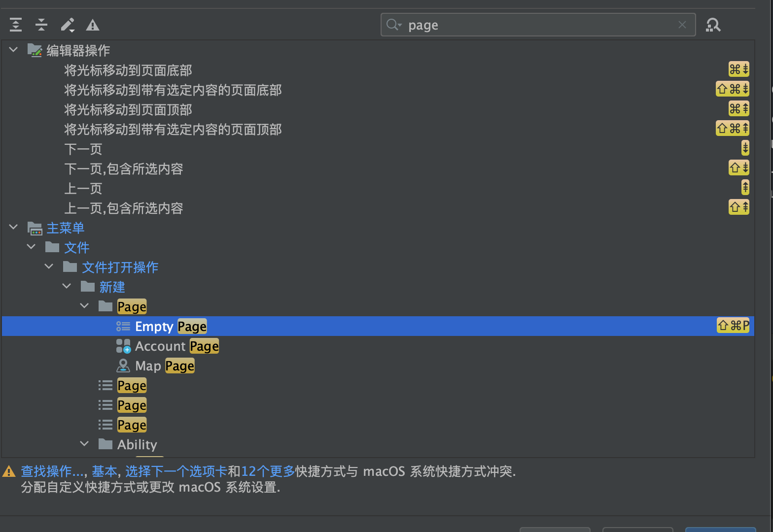Collapse the 文件打开操作 node

pyautogui.click(x=49, y=266)
